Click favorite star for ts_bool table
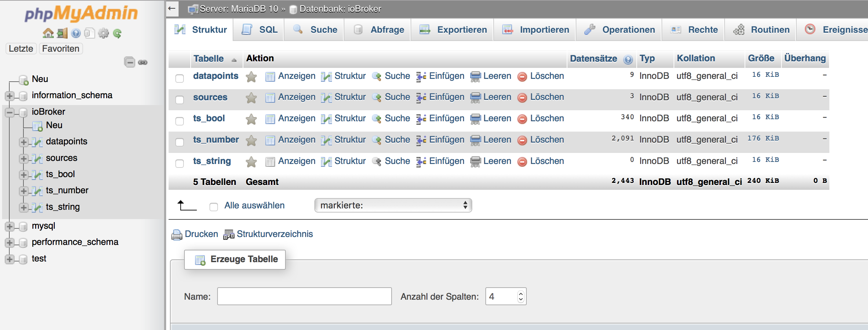Screen dimensions: 868x330 point(251,119)
